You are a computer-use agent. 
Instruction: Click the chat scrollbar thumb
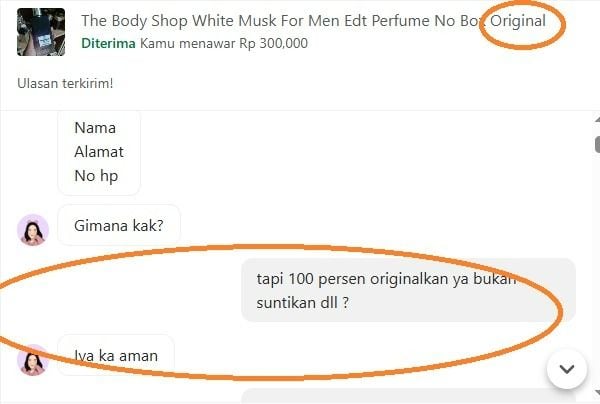[597, 144]
